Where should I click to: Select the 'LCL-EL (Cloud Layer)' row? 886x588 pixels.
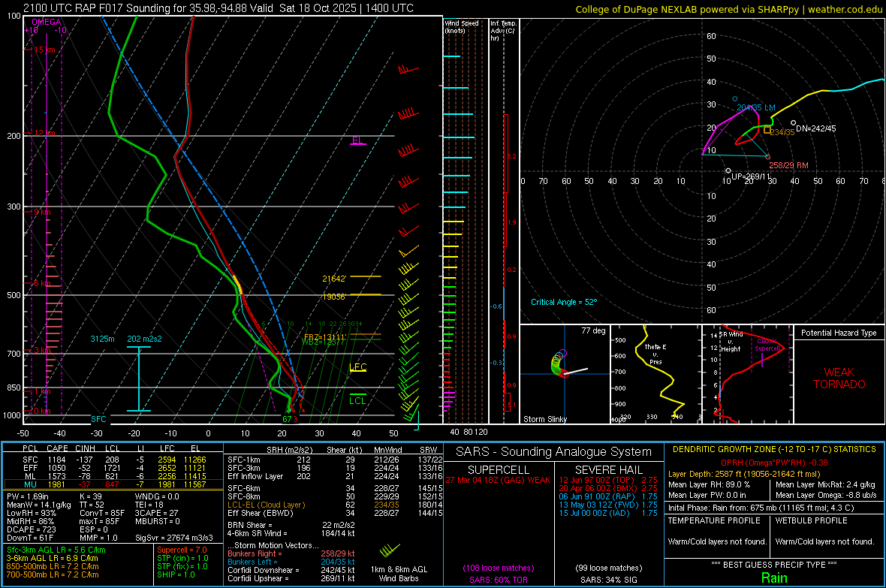(x=335, y=505)
